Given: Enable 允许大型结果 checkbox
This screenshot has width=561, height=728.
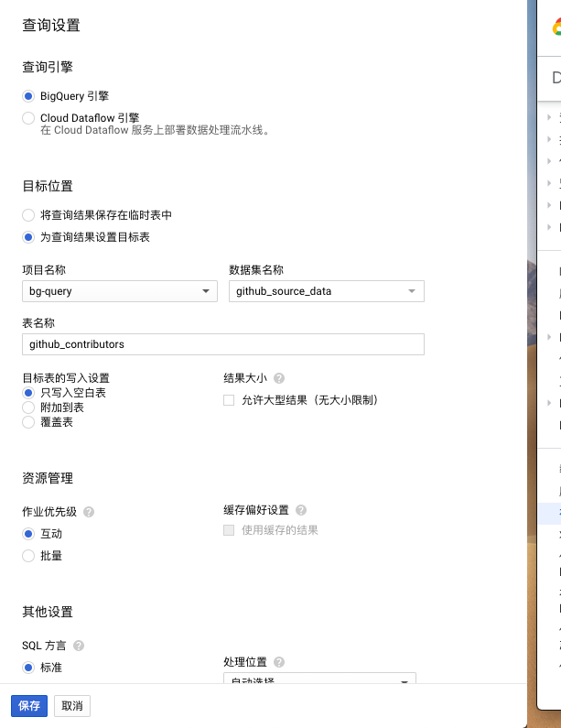Looking at the screenshot, I should [229, 400].
